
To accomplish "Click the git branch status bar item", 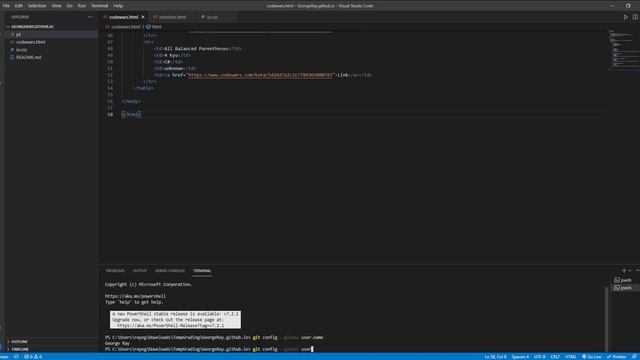I will pyautogui.click(x=4, y=357).
